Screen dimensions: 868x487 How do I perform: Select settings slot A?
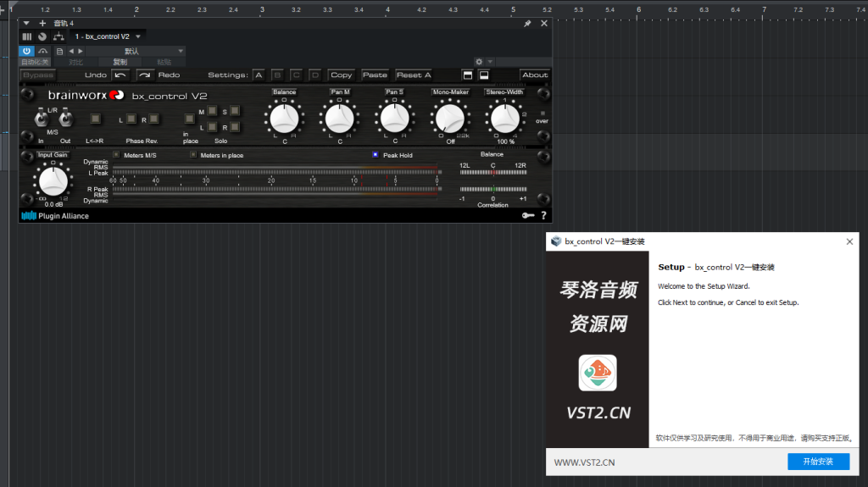click(259, 75)
